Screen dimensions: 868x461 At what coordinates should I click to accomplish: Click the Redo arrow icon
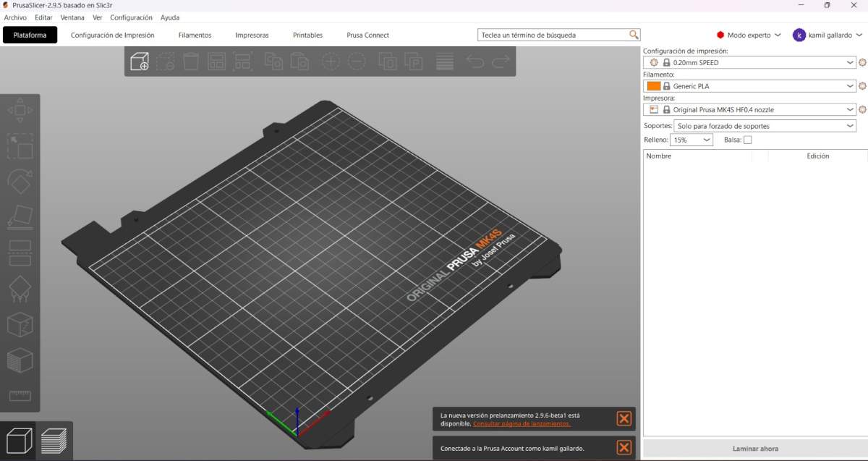[501, 62]
